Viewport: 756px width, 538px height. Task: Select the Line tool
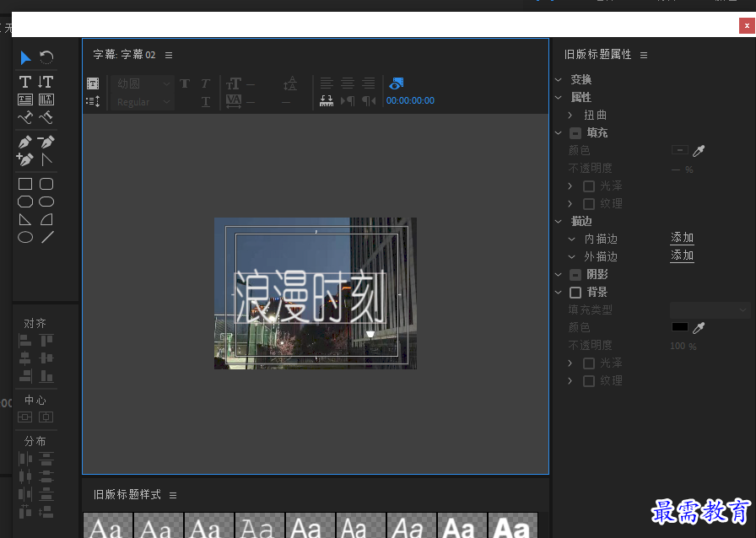click(x=47, y=237)
